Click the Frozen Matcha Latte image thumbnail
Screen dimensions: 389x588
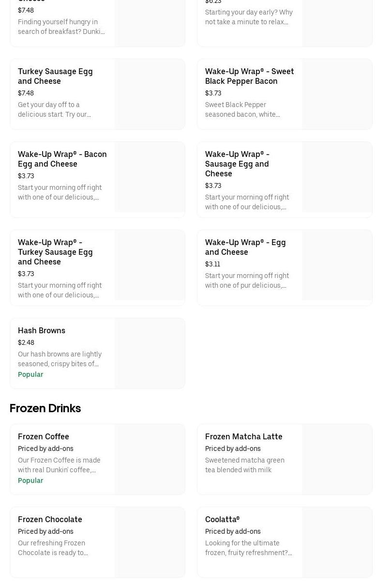click(x=337, y=459)
